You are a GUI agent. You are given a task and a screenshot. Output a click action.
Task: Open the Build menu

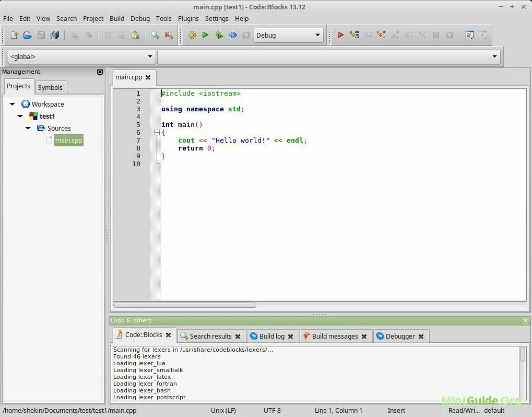tap(117, 19)
